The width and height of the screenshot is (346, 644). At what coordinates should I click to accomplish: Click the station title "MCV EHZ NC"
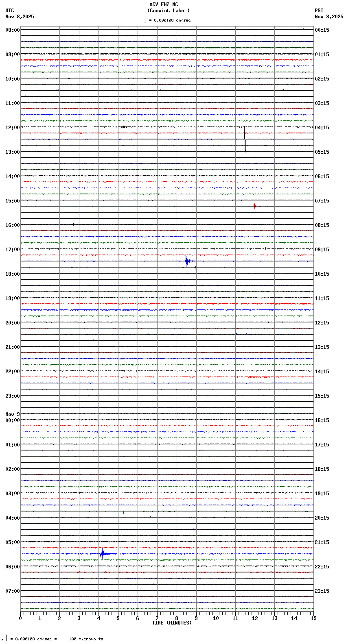164,4
